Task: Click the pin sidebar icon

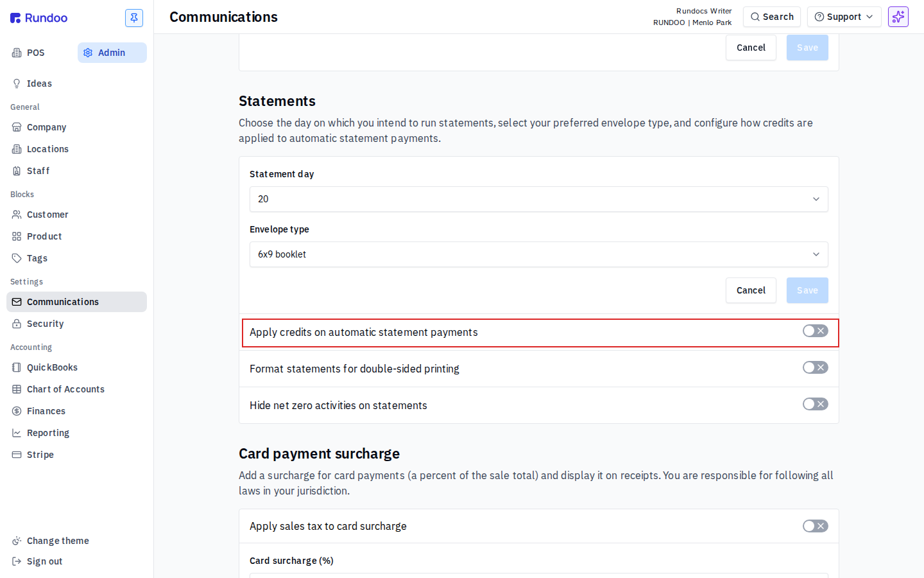Action: (x=134, y=18)
